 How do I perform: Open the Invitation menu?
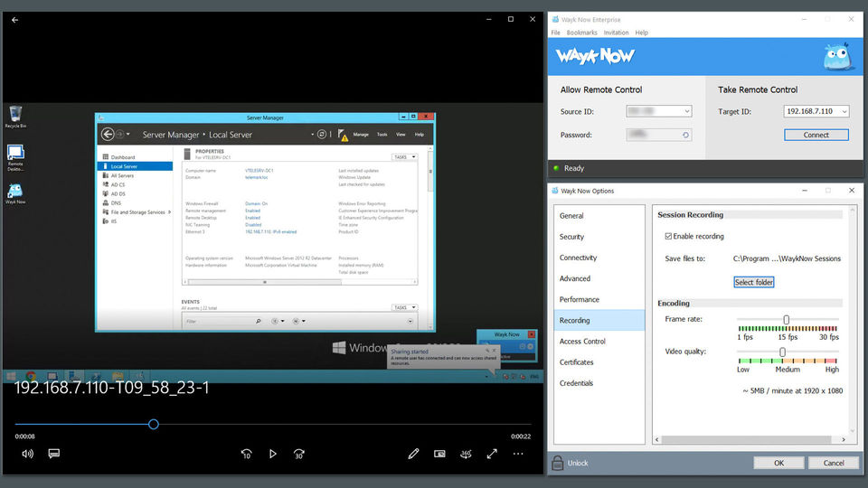[x=616, y=33]
